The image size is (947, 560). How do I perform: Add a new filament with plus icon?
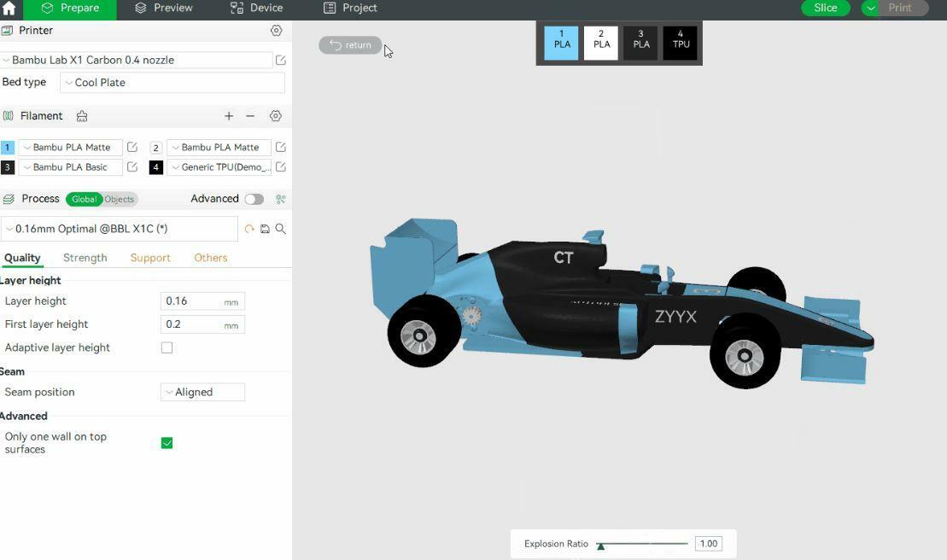tap(229, 116)
